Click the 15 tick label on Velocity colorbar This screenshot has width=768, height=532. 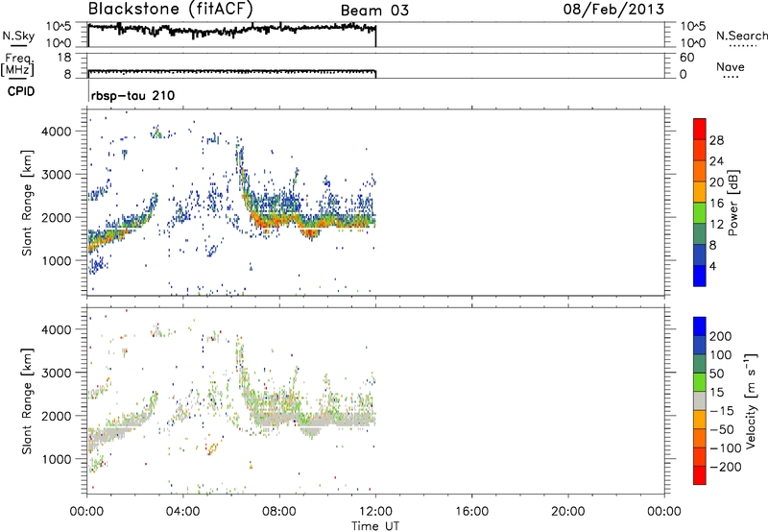[x=717, y=392]
